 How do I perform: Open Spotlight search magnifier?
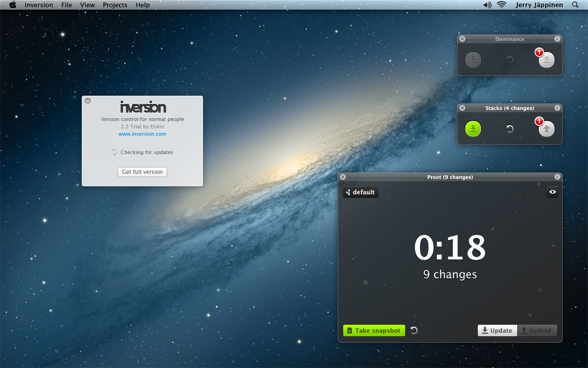pos(575,5)
